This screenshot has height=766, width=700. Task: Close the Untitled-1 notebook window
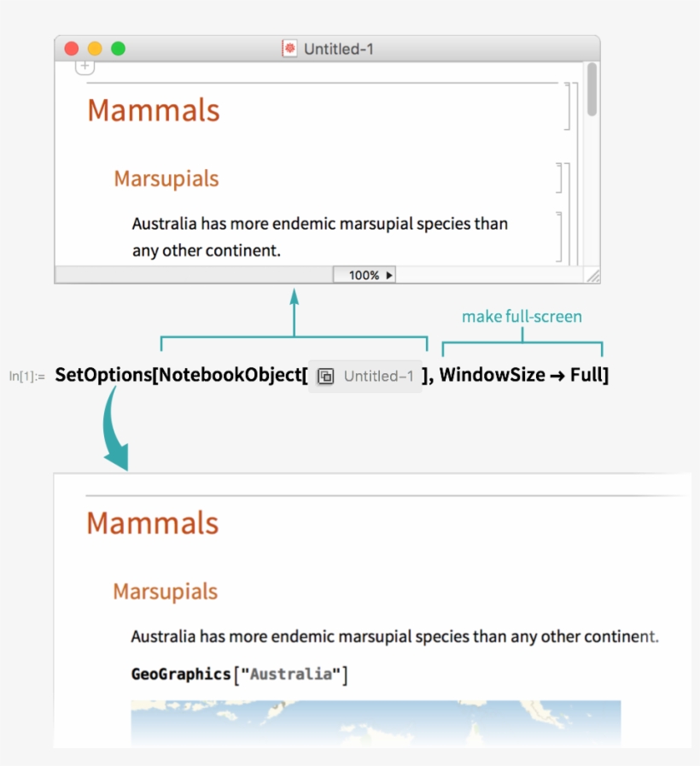coord(72,49)
